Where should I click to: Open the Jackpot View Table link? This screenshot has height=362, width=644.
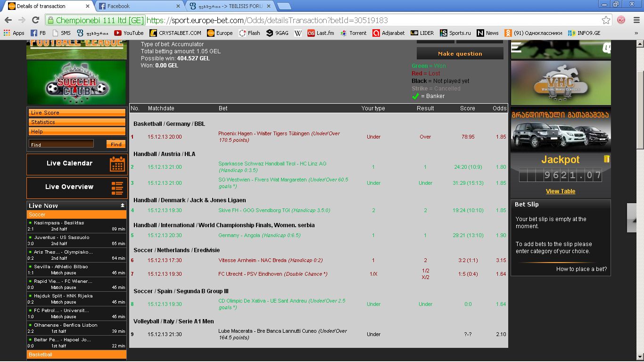click(x=561, y=191)
